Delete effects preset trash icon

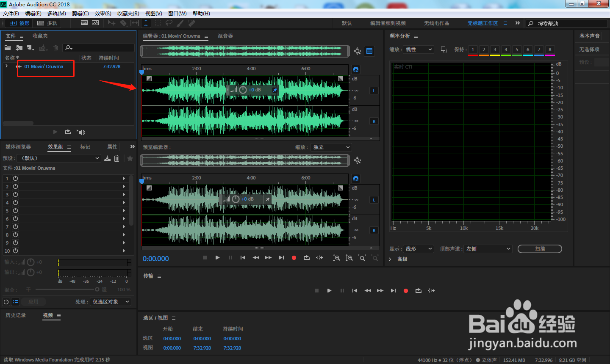[x=117, y=158]
